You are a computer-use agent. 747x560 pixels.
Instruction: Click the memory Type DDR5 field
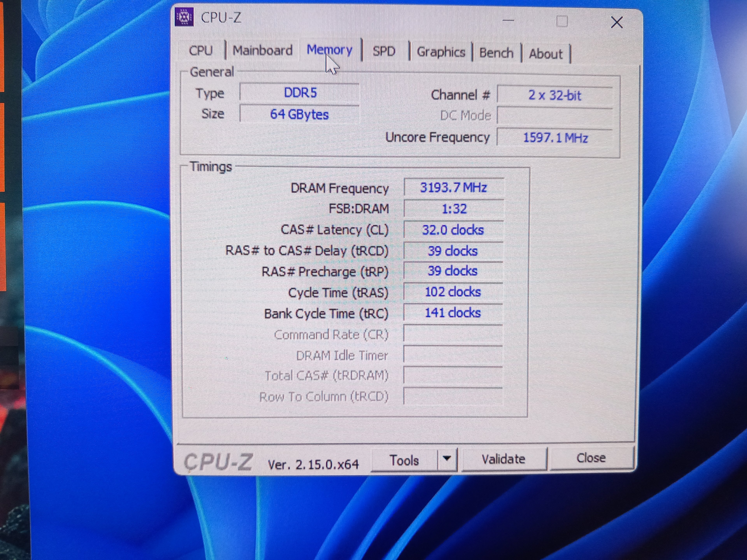click(x=300, y=93)
